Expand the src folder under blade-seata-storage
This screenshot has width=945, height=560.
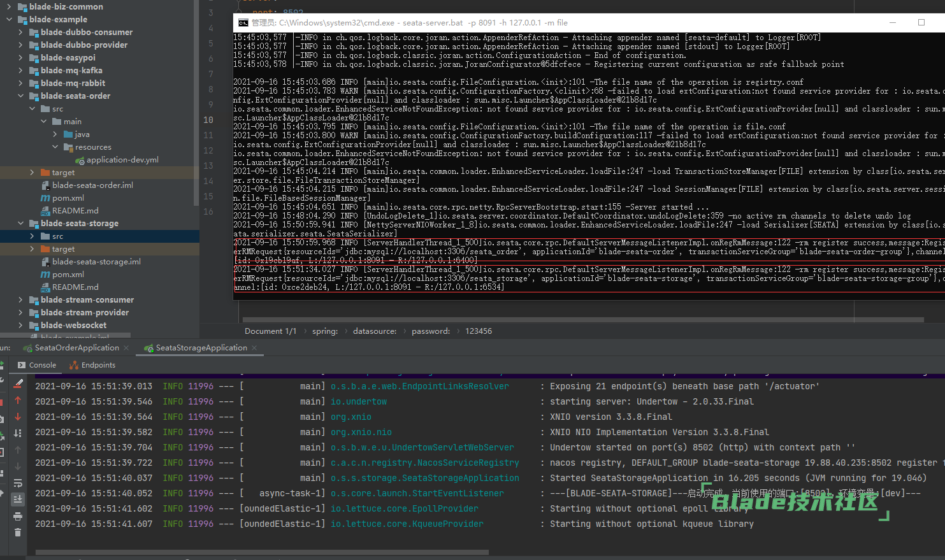[32, 236]
